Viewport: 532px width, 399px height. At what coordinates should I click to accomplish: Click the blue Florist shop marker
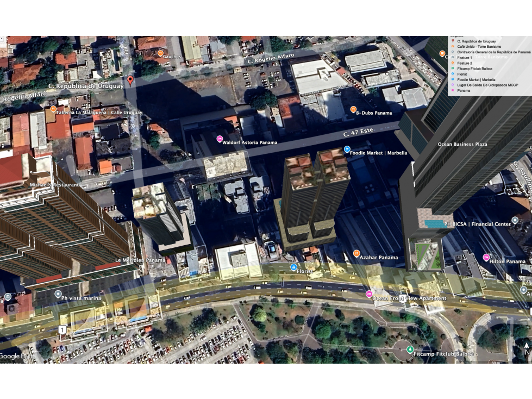coord(293,267)
